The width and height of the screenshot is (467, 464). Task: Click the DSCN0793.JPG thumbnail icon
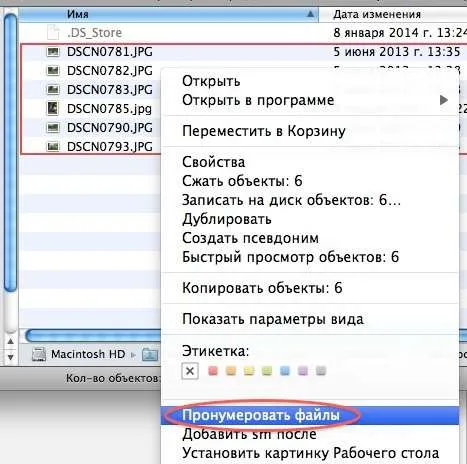coord(53,147)
